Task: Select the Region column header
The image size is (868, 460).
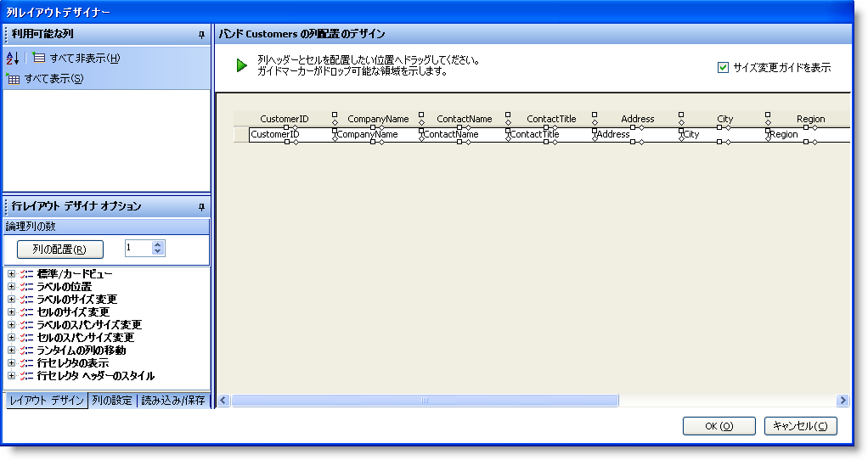Action: [810, 119]
